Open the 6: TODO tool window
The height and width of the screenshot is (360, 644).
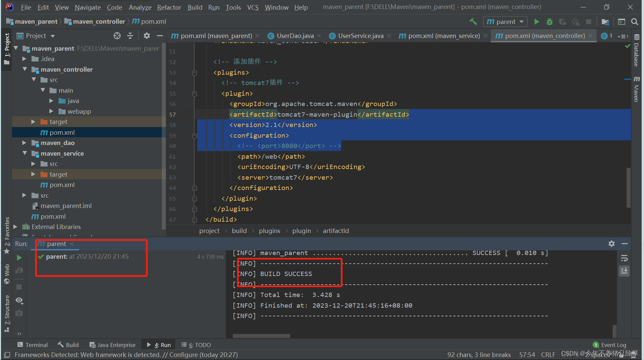[x=196, y=345]
